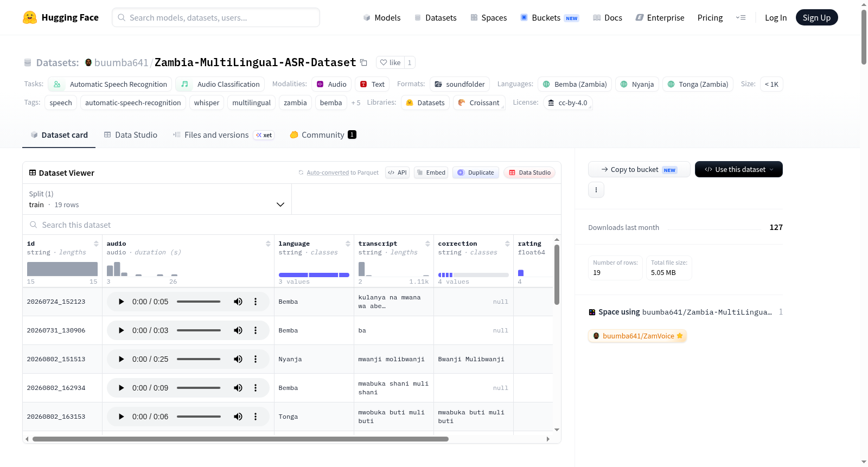868x467 pixels.
Task: Go to Spaces
Action: click(x=489, y=17)
